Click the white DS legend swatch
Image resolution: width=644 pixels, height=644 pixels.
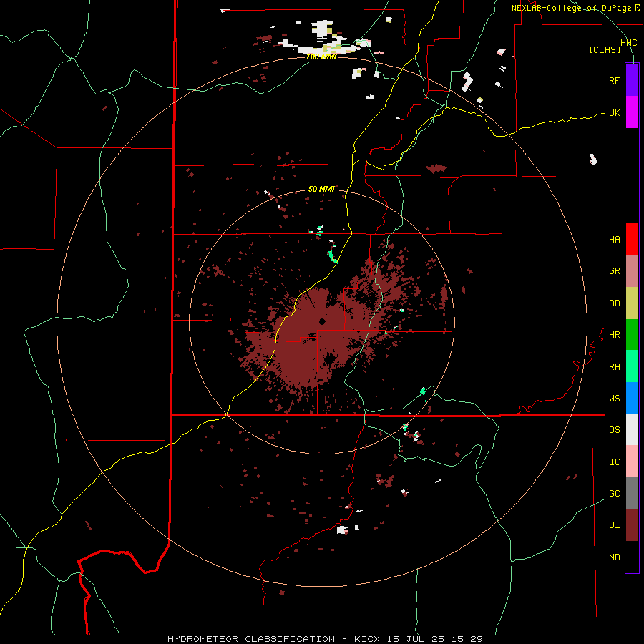click(632, 429)
